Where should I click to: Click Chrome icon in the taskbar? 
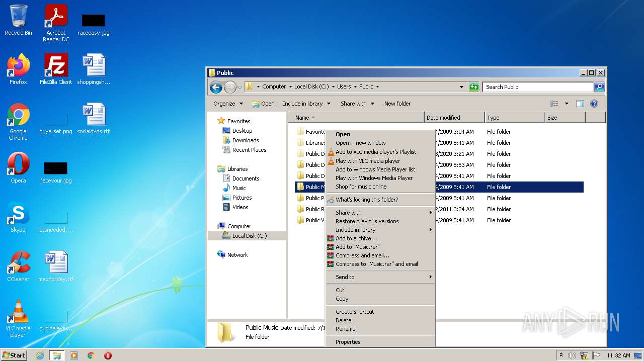tap(91, 355)
